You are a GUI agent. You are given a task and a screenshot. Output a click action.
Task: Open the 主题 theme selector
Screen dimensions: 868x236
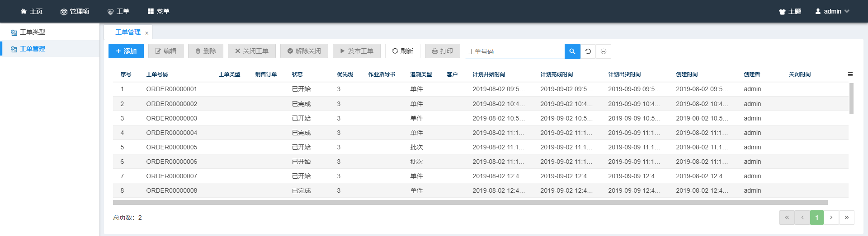pyautogui.click(x=790, y=11)
